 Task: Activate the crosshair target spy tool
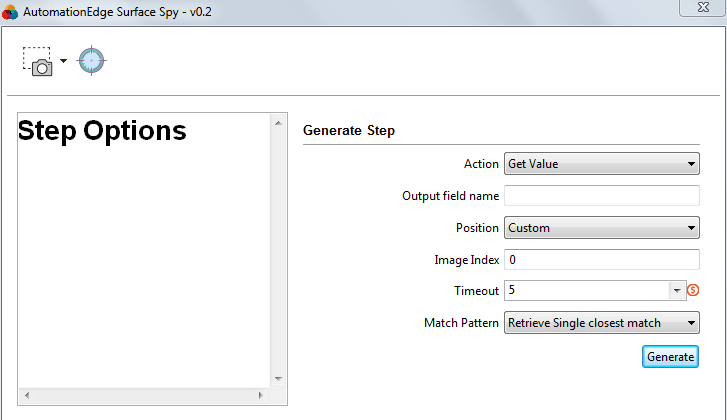coord(91,60)
